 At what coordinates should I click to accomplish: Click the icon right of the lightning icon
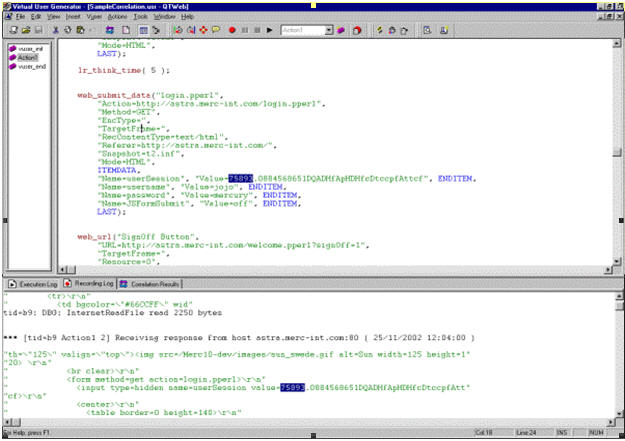click(x=392, y=30)
